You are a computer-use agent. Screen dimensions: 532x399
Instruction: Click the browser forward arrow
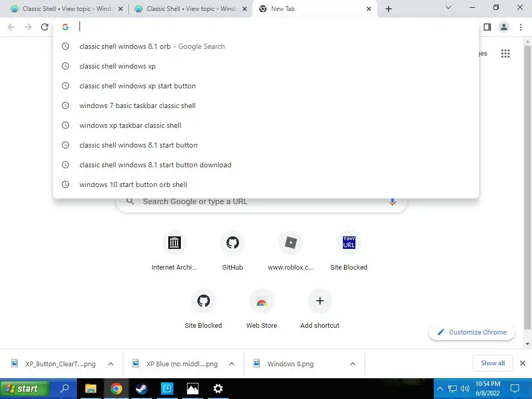click(28, 27)
